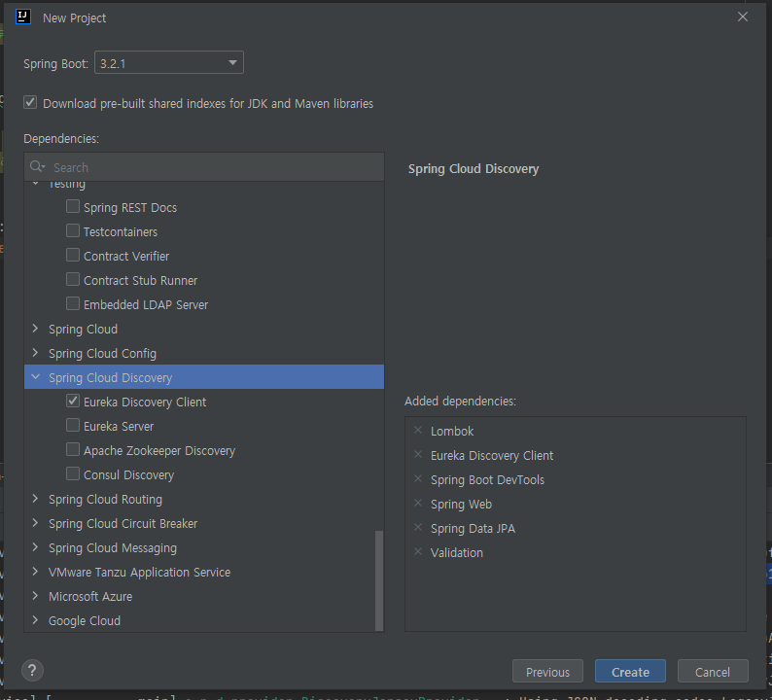
Task: Open the Spring Boot version dropdown
Action: (169, 62)
